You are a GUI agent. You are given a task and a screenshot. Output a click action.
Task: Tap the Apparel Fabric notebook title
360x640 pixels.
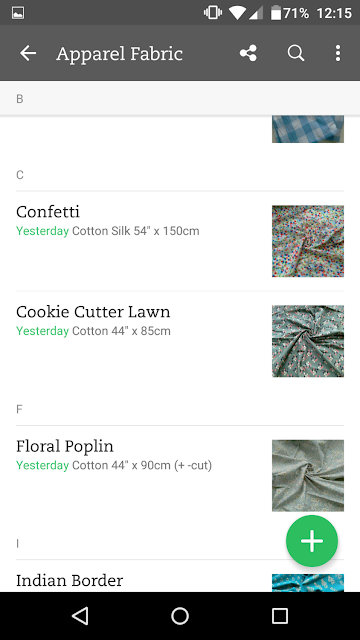point(119,53)
